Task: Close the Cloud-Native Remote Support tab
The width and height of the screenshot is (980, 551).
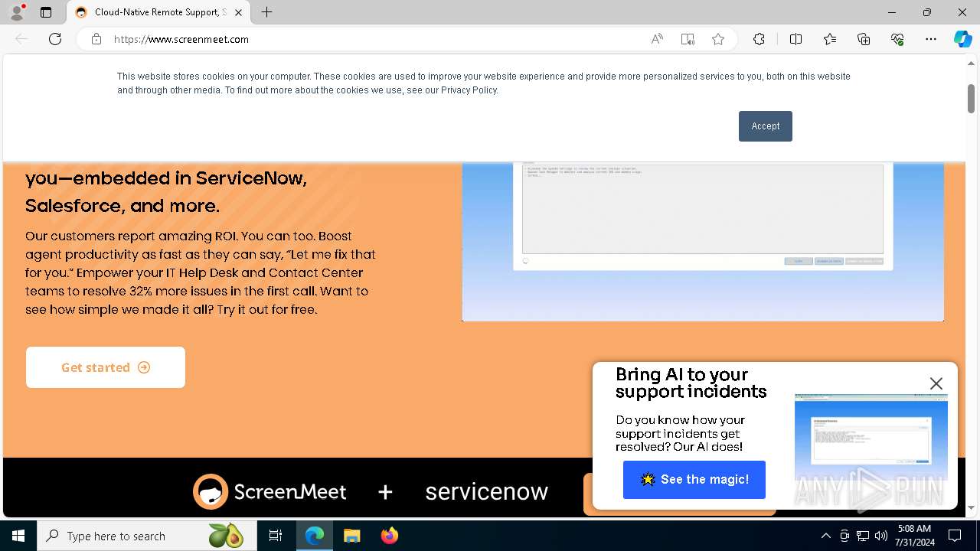Action: 238,12
